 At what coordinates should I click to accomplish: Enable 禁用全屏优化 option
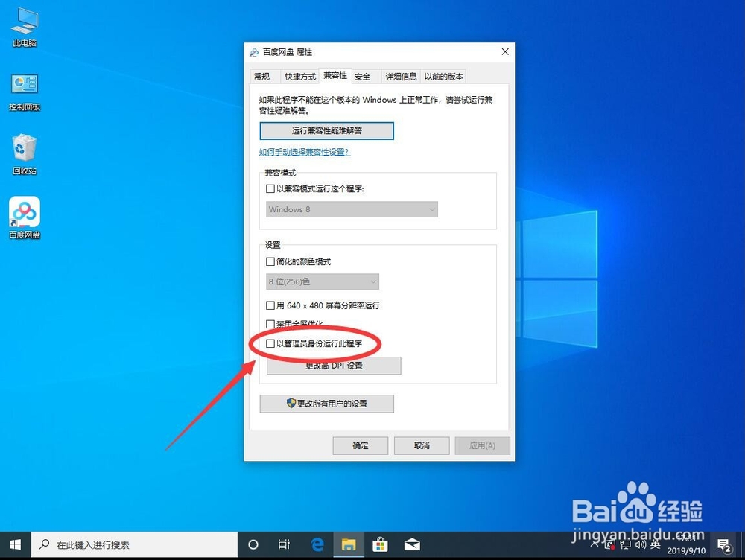pos(270,323)
